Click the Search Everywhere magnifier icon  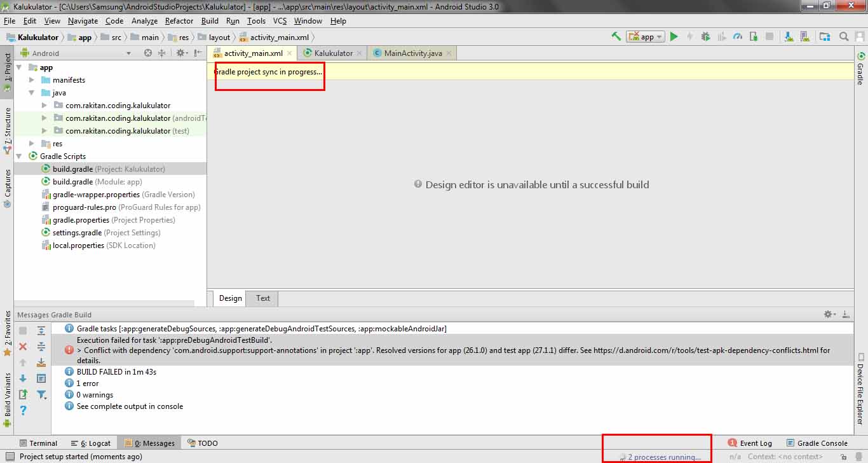844,36
